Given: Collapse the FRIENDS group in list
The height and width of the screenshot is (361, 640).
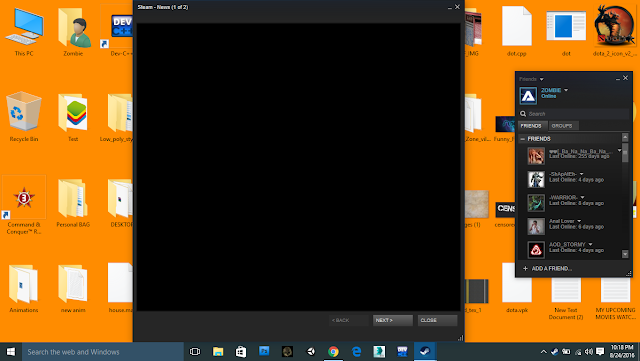Looking at the screenshot, I should click(x=522, y=139).
